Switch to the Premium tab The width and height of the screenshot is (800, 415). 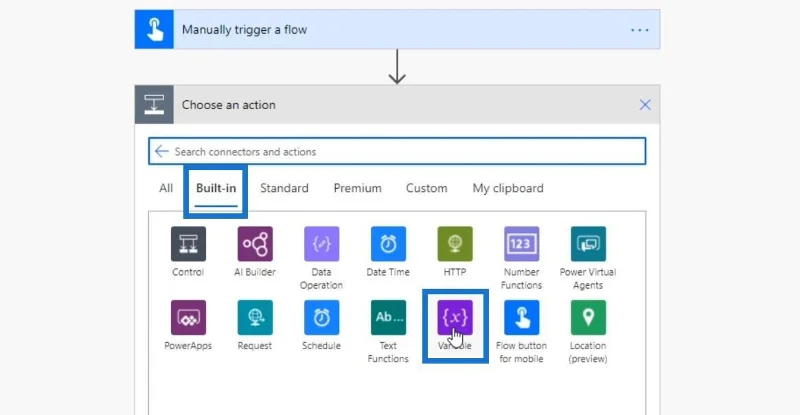358,188
